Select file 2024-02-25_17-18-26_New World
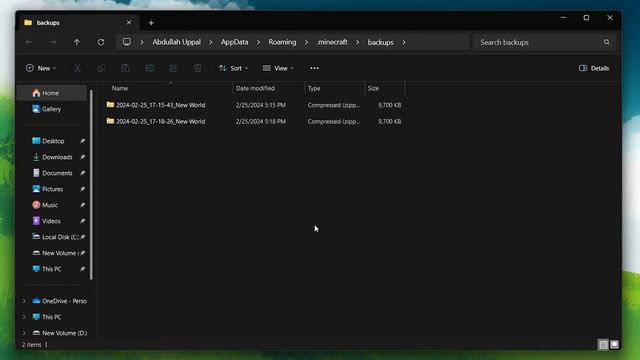640x360 pixels. (160, 121)
